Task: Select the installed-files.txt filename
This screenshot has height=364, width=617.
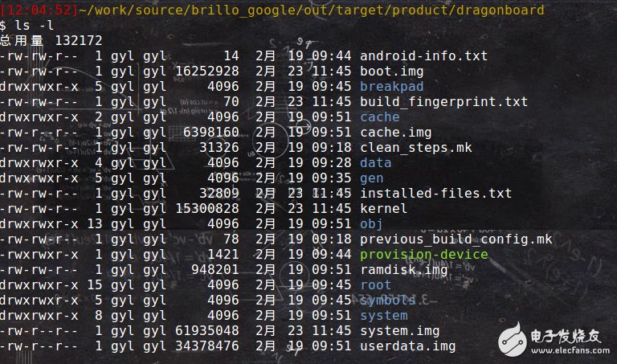Action: (x=435, y=194)
